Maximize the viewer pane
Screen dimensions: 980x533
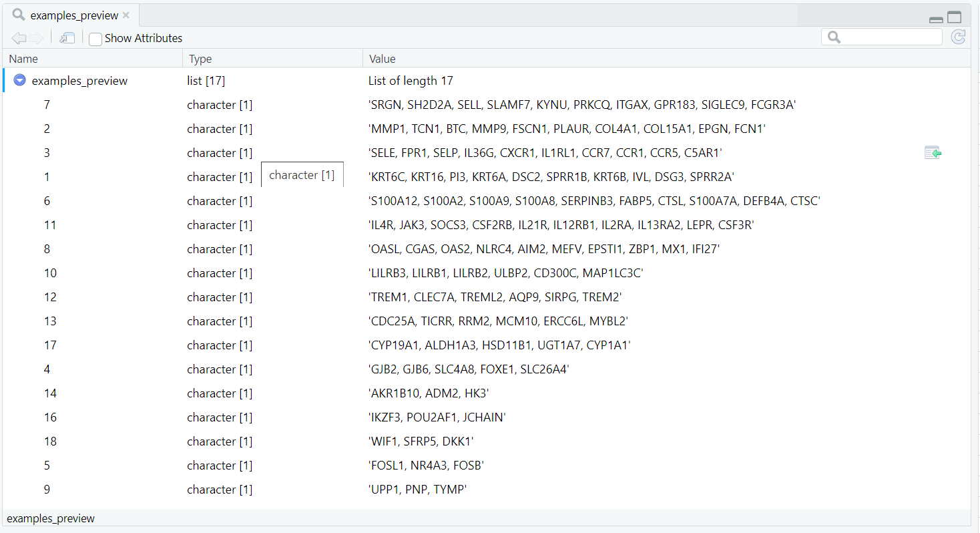[954, 18]
